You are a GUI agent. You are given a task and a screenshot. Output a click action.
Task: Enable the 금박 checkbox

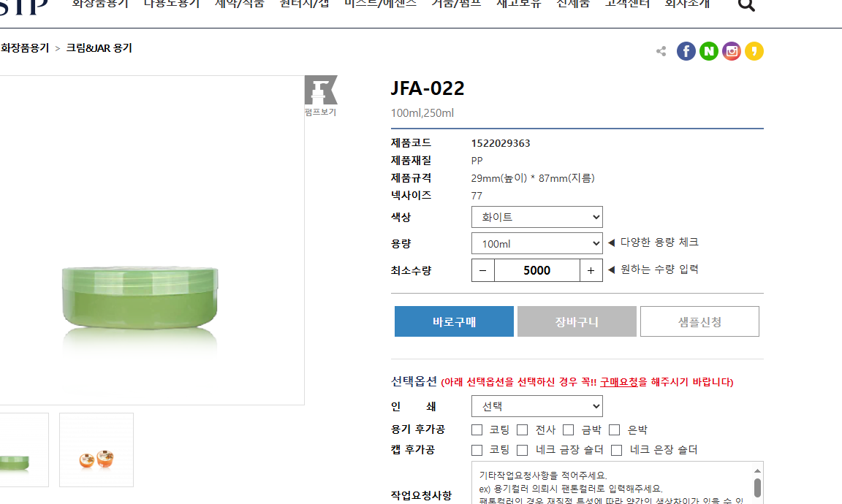click(x=568, y=430)
